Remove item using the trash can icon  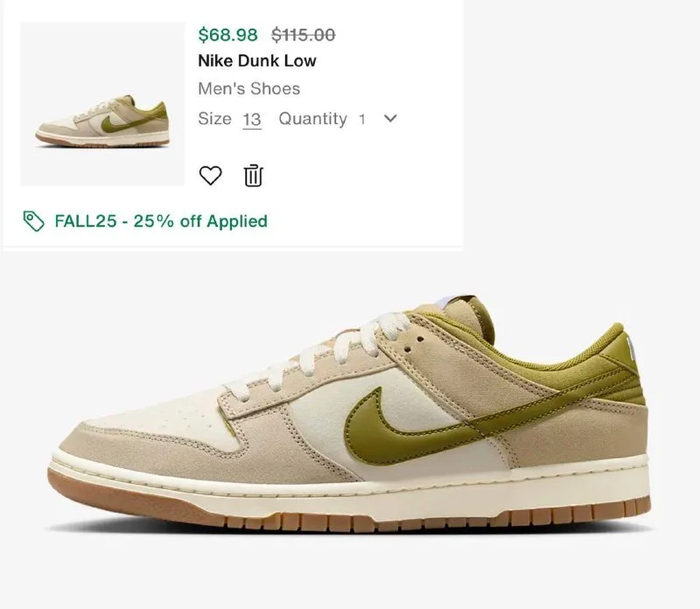(253, 176)
